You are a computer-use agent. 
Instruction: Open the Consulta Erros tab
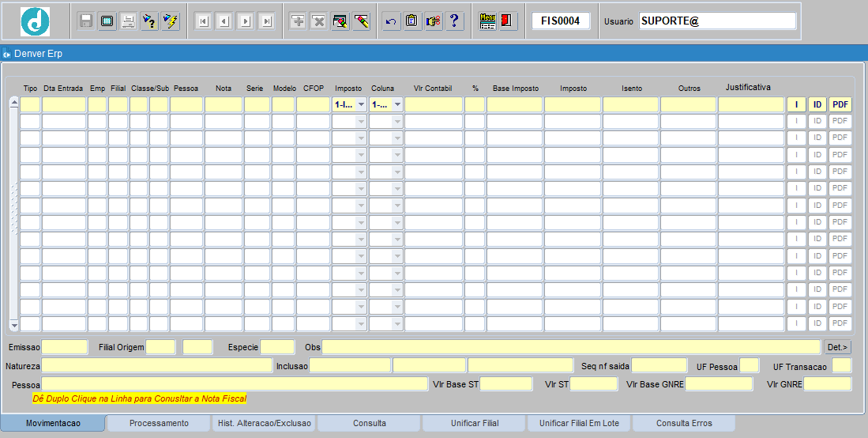point(684,423)
